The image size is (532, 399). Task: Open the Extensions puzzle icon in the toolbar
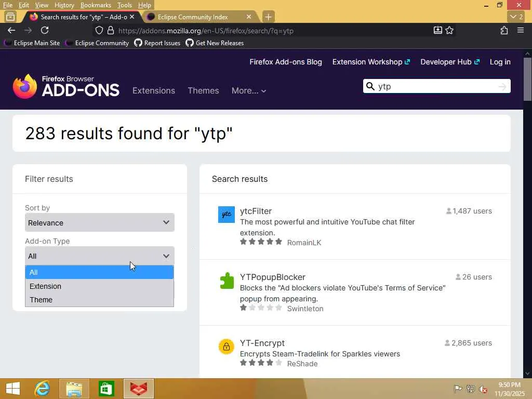click(504, 30)
